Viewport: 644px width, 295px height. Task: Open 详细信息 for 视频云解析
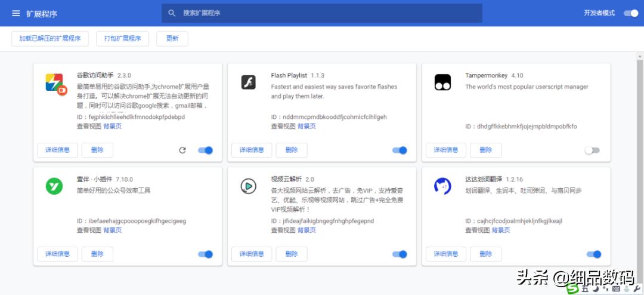coord(252,254)
